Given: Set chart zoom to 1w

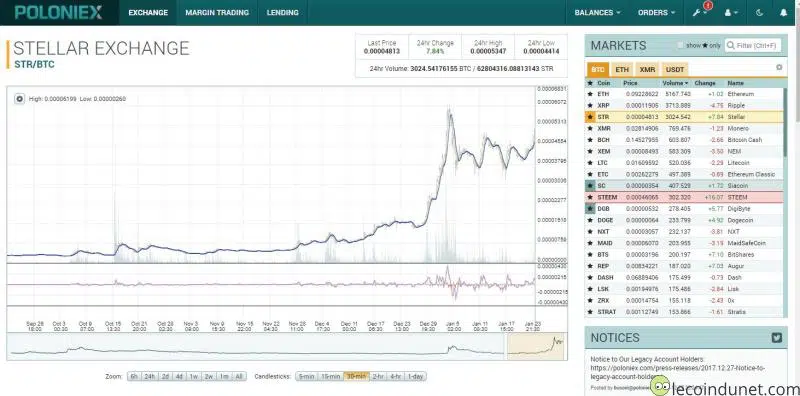Looking at the screenshot, I should [x=194, y=377].
